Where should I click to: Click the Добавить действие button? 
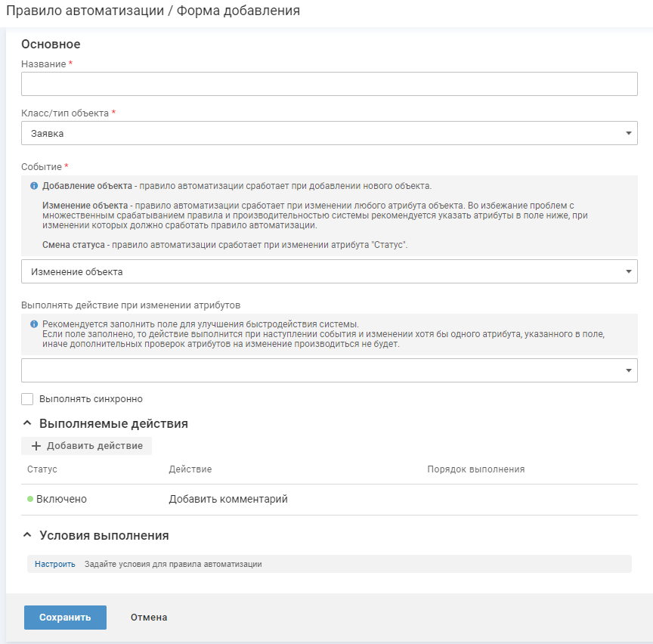point(87,446)
